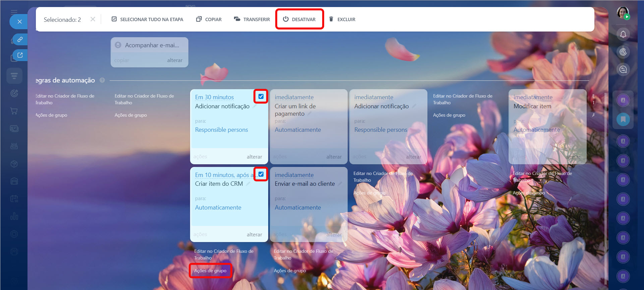This screenshot has height=290, width=644.
Task: Open notifications bell icon
Action: click(x=623, y=34)
